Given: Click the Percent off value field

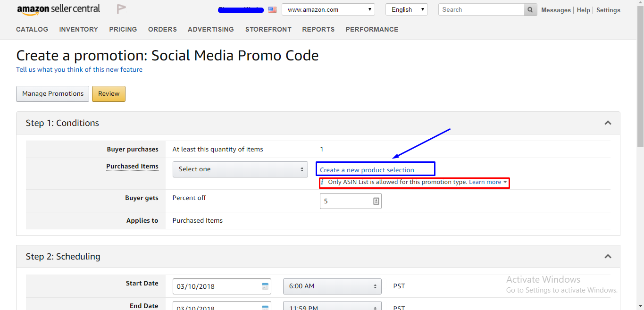Looking at the screenshot, I should pos(351,201).
